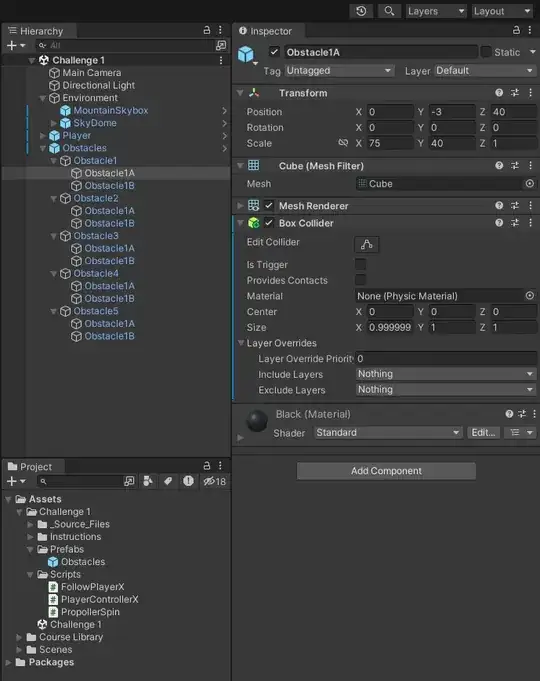
Task: Click the Scale X input field
Action: pos(390,143)
